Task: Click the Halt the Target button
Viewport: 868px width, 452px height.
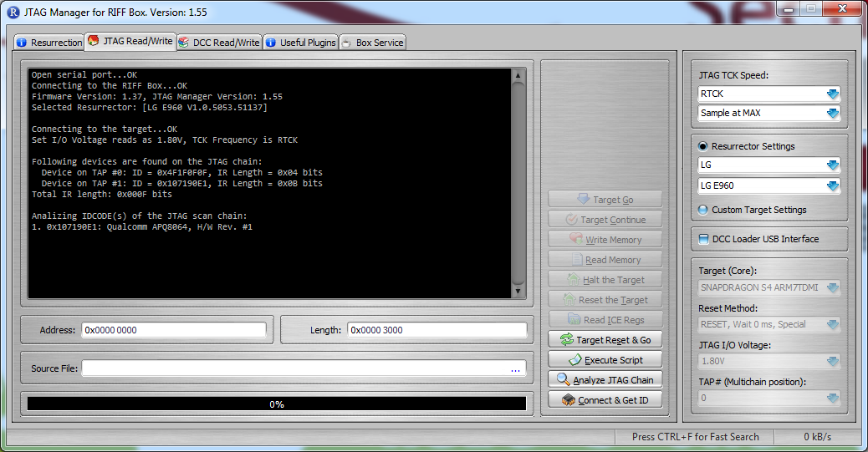Action: [605, 280]
